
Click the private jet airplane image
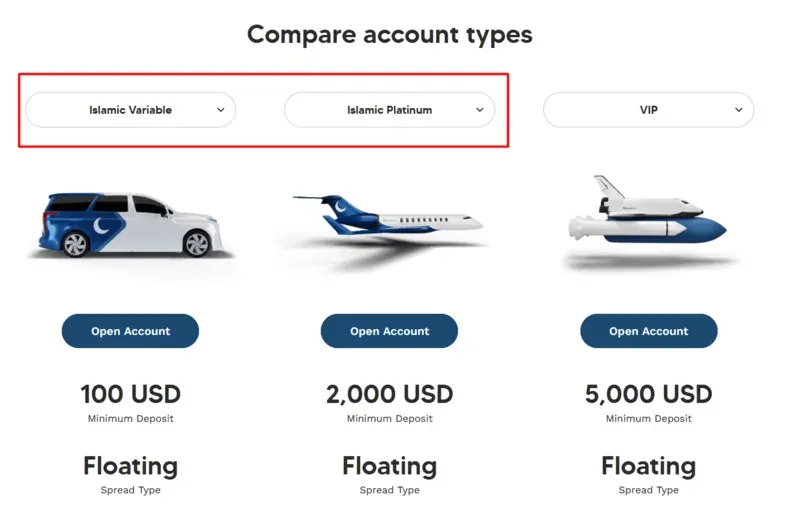pos(388,217)
